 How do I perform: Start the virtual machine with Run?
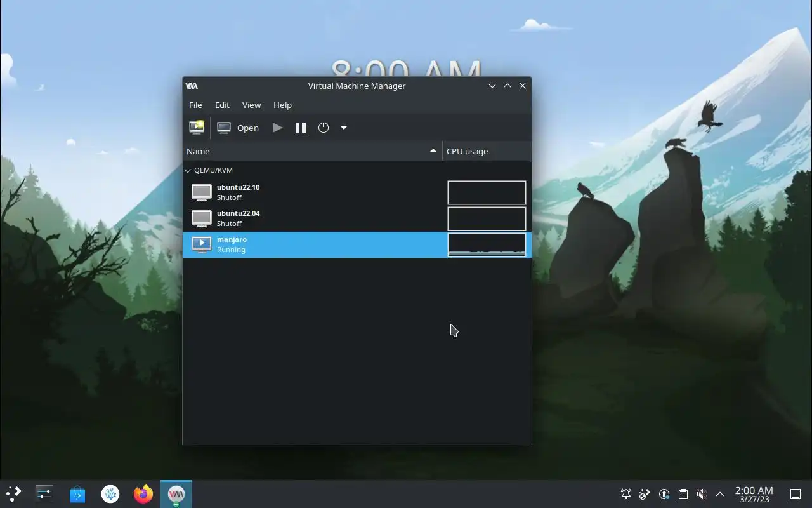click(277, 128)
